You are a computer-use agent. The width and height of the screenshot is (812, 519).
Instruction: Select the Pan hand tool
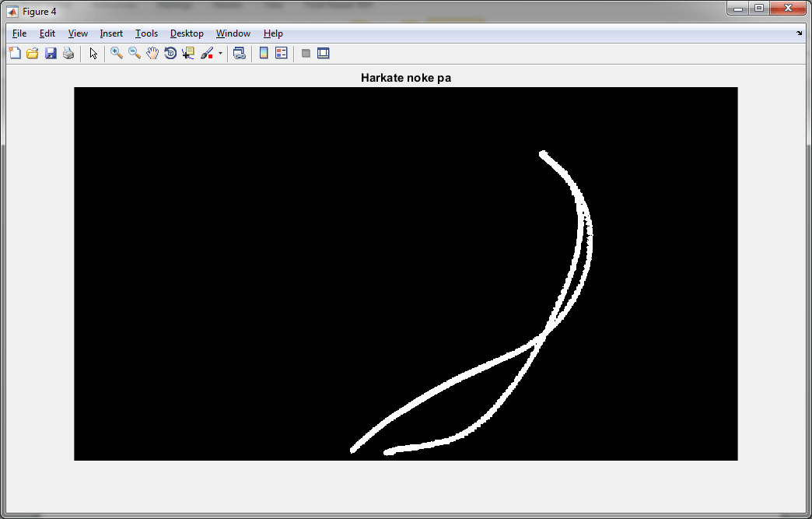click(152, 53)
